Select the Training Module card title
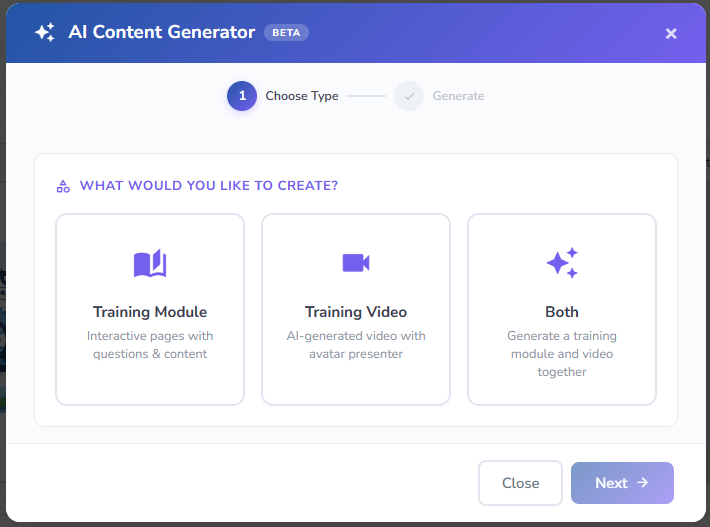The height and width of the screenshot is (527, 710). (150, 312)
